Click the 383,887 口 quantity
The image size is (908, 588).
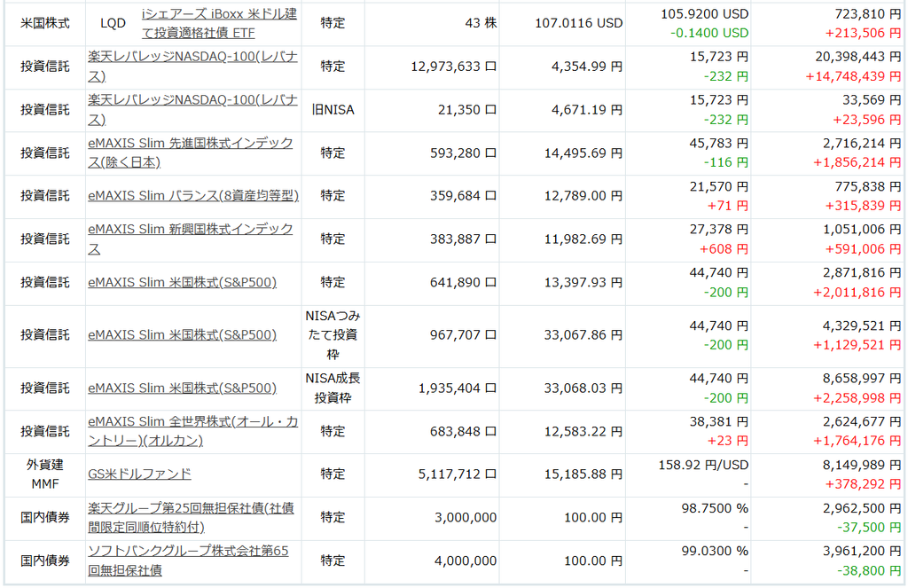coord(463,239)
